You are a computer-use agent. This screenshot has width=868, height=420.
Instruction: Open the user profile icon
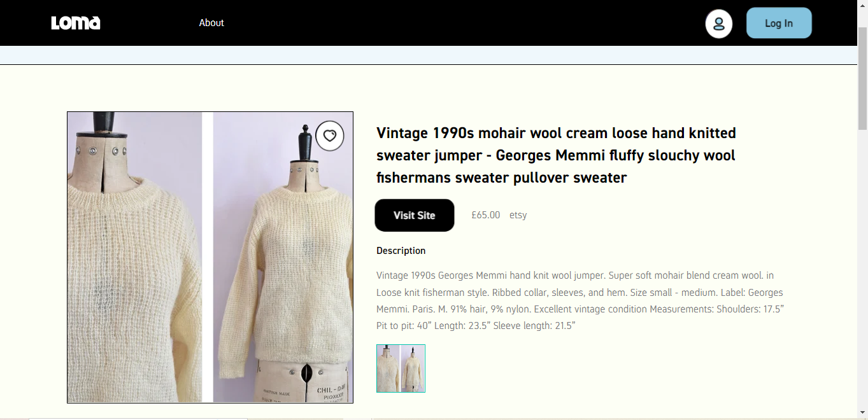[x=718, y=24]
